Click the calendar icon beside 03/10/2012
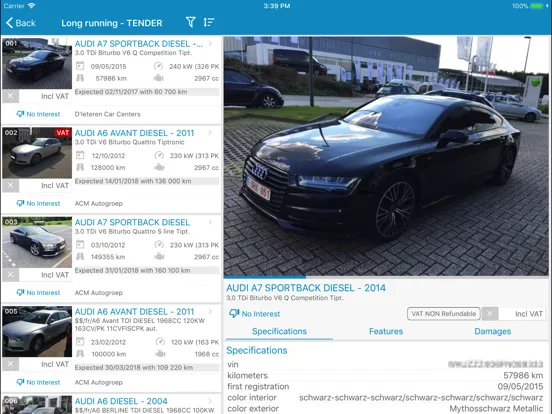Image resolution: width=552 pixels, height=414 pixels. (x=80, y=245)
